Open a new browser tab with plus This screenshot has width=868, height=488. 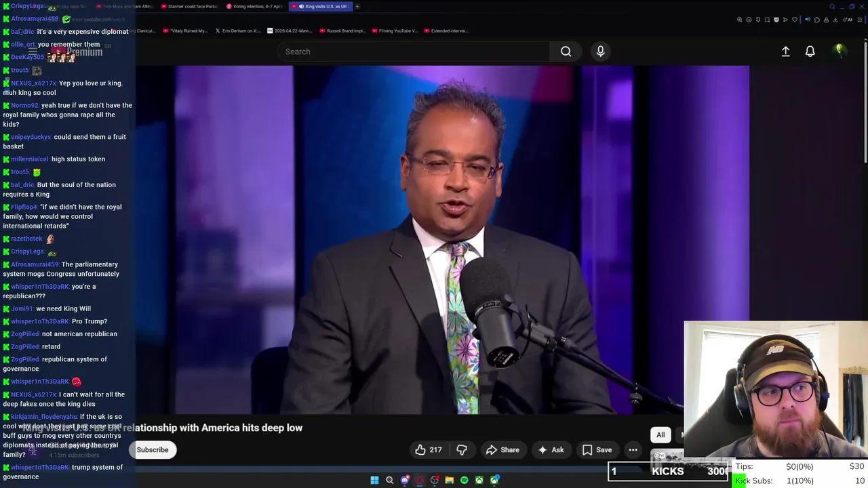[357, 7]
